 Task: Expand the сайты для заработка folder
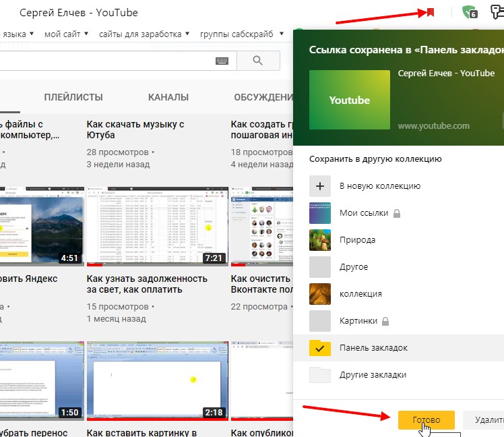(x=144, y=34)
